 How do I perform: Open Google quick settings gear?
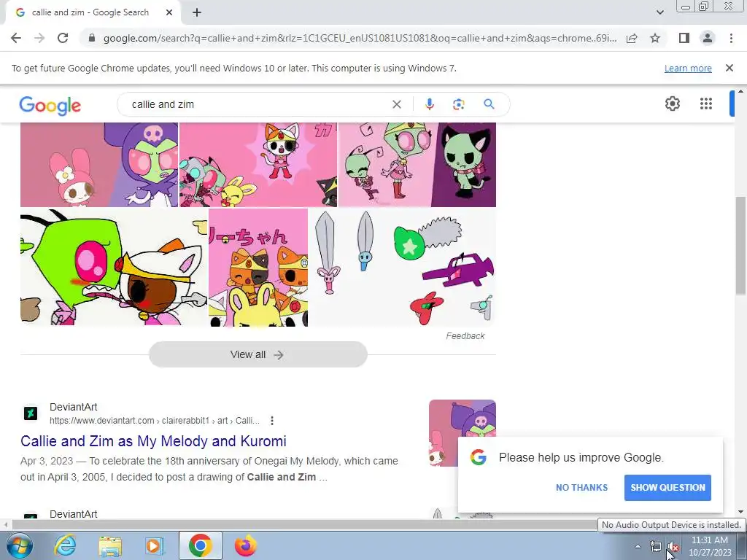click(672, 104)
